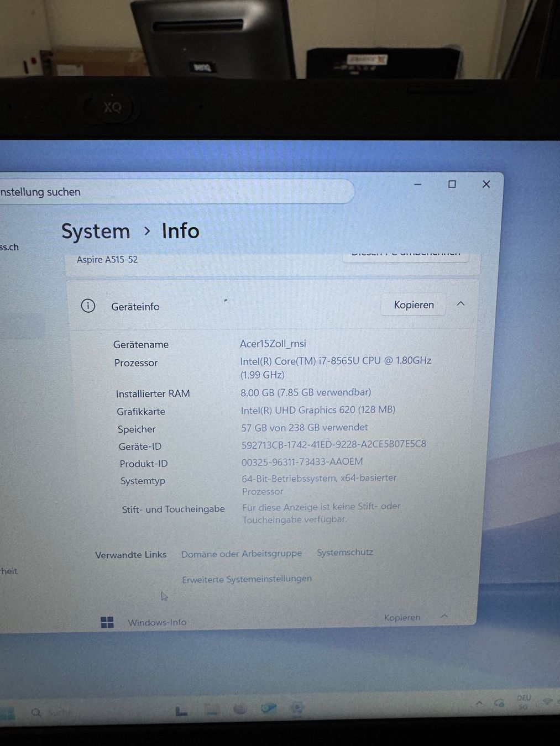Minimize the Settings window

(x=418, y=184)
